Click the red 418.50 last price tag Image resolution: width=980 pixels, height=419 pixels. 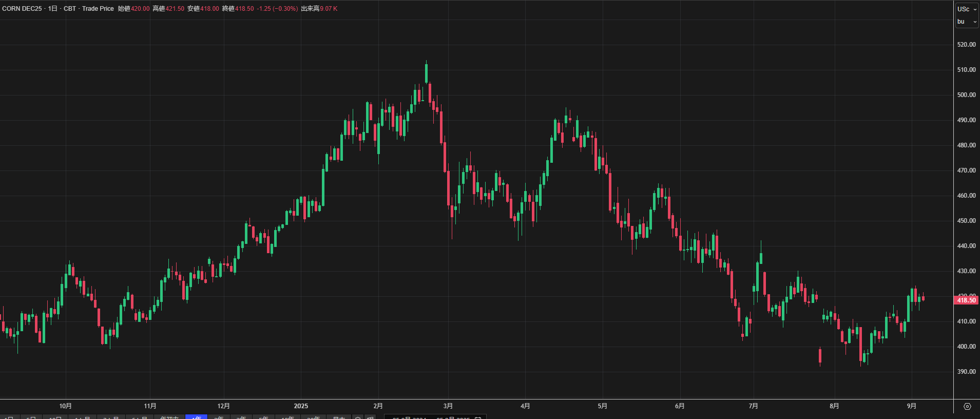[x=966, y=300]
